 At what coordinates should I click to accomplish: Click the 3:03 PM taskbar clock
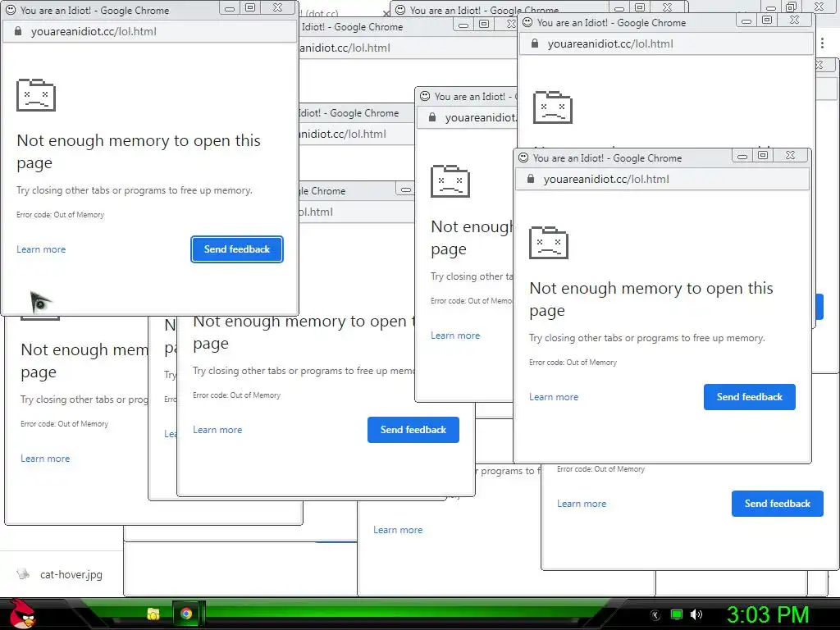768,614
